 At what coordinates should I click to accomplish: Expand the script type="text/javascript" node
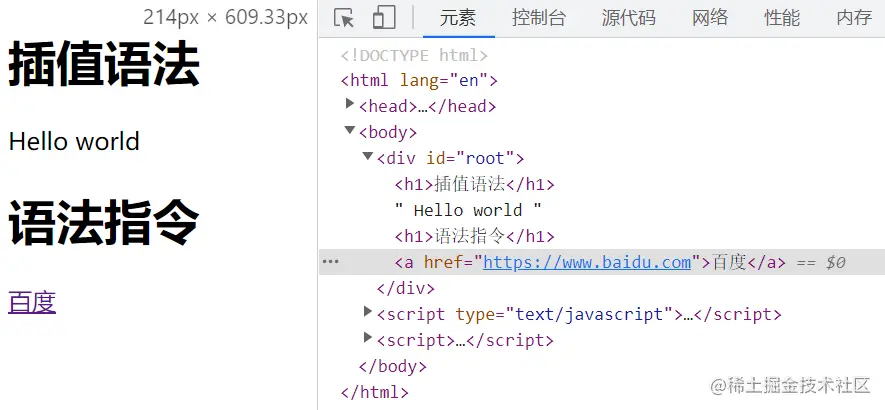coord(368,311)
